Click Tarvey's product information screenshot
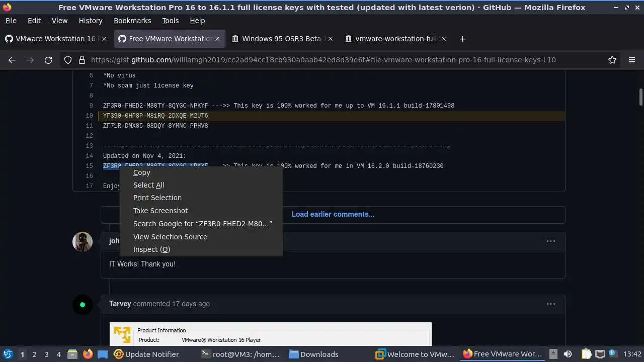 point(271,334)
